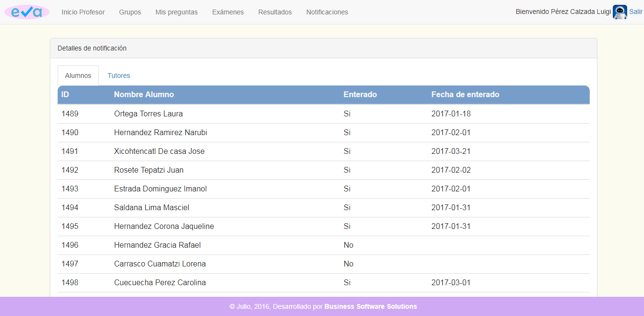Click the Fecha de enterado column header

coord(465,94)
